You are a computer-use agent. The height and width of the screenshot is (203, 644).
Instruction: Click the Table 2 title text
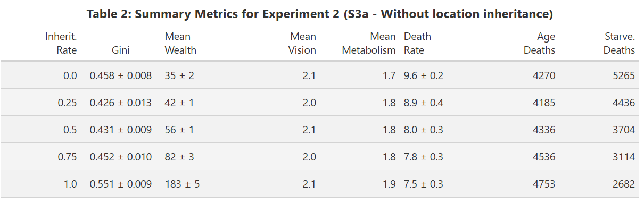(x=320, y=14)
